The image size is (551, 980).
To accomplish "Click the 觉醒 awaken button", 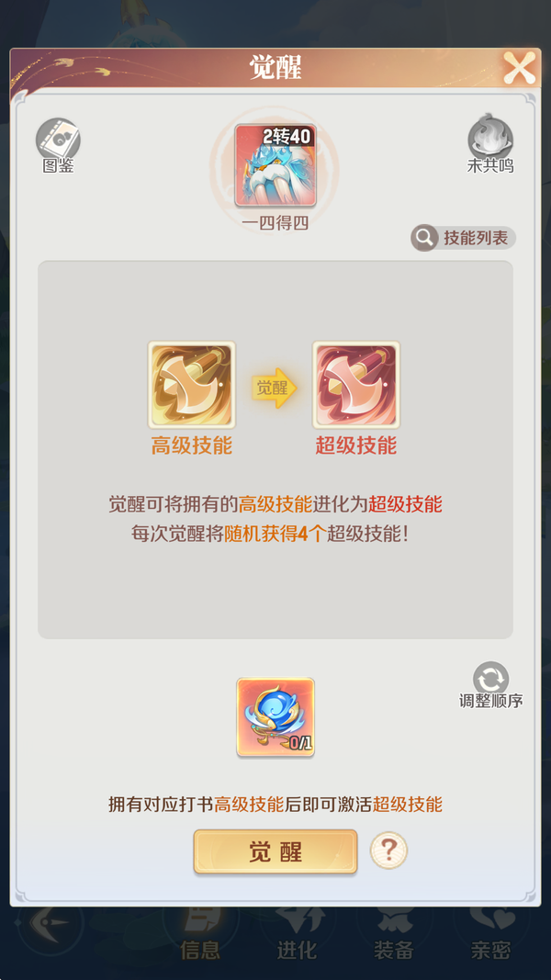I will click(x=275, y=851).
